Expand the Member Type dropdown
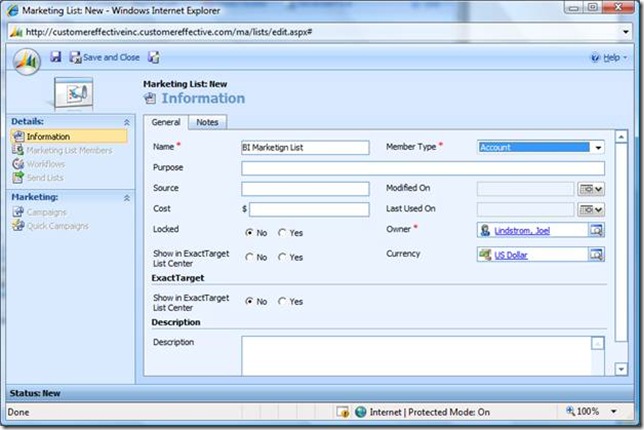 point(598,147)
